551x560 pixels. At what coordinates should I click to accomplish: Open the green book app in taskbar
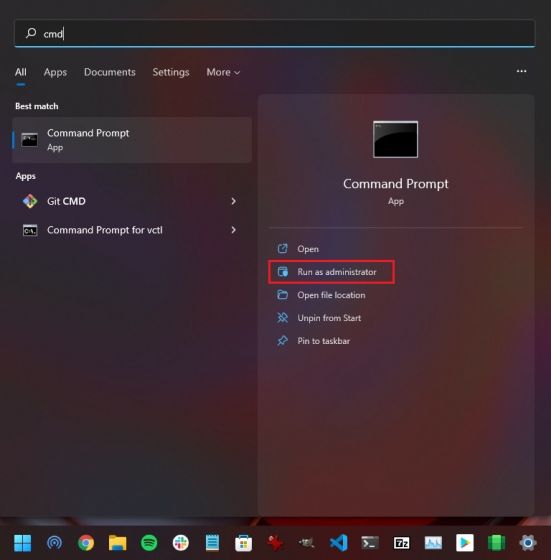coord(496,543)
